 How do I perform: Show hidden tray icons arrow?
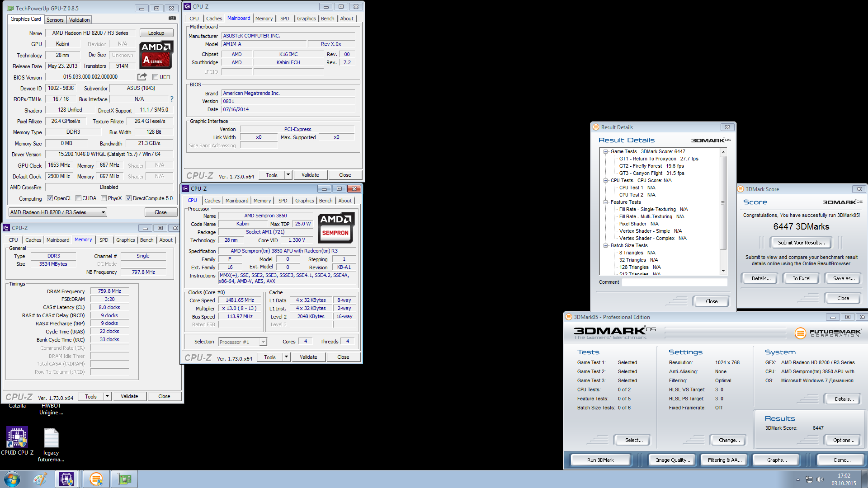coord(798,479)
